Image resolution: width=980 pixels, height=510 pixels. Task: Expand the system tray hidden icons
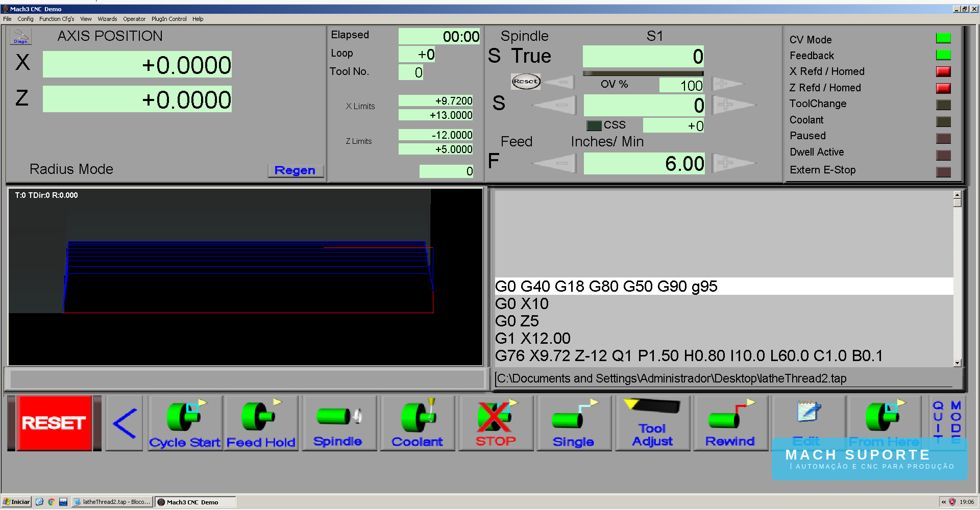tap(944, 502)
